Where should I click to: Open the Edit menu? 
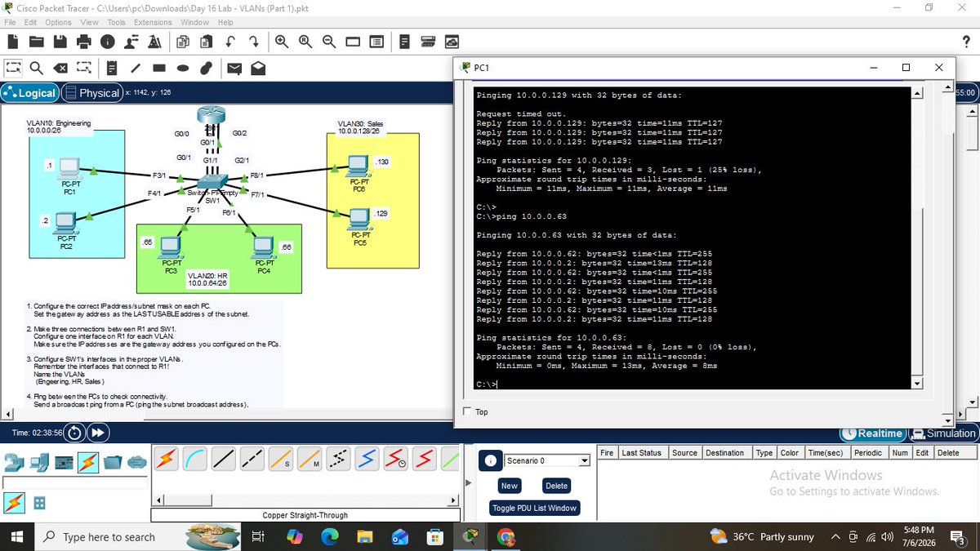[31, 22]
